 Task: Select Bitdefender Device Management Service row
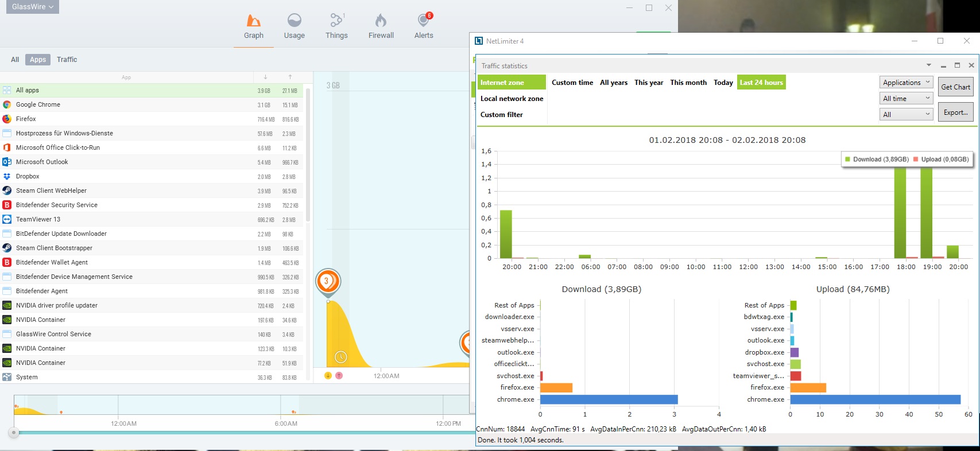[152, 277]
